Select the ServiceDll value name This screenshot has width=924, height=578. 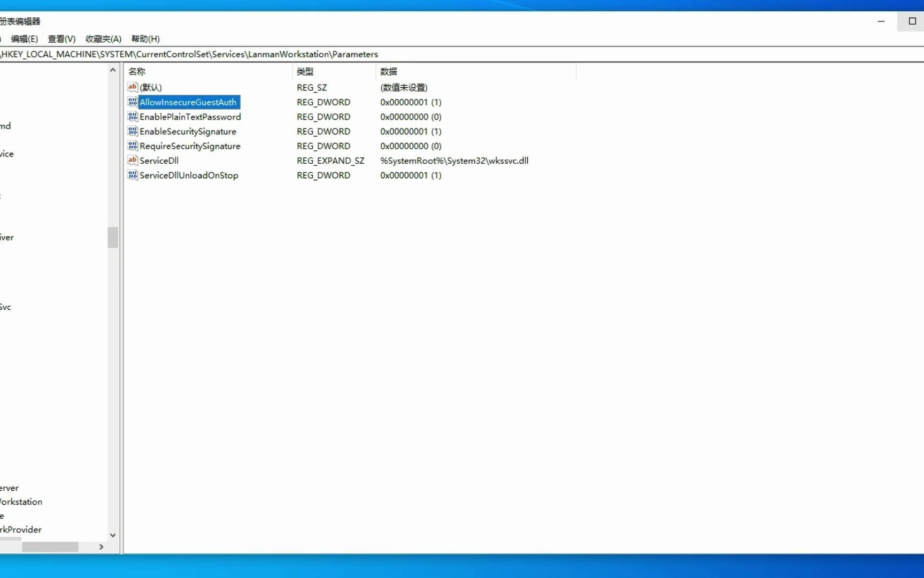[159, 161]
